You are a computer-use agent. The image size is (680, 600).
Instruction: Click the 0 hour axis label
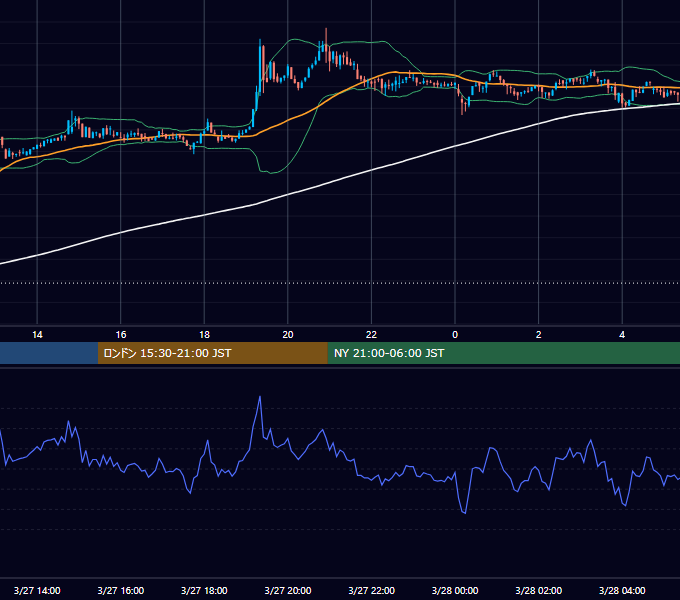[455, 335]
